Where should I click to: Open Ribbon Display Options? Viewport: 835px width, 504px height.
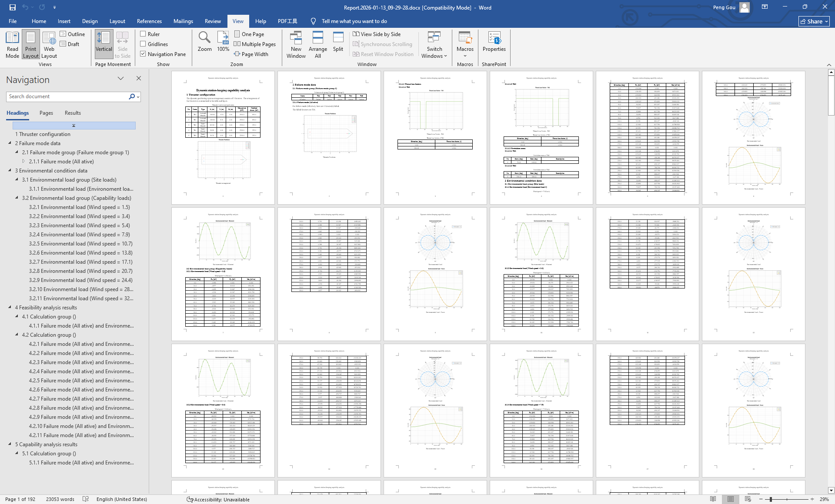(x=765, y=7)
